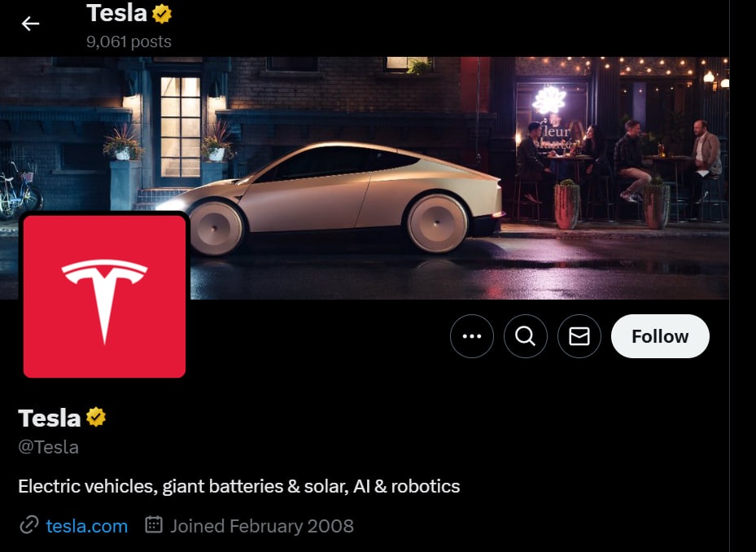Click the Tesla name in top header
Viewport: 756px width, 552px height.
click(x=116, y=13)
